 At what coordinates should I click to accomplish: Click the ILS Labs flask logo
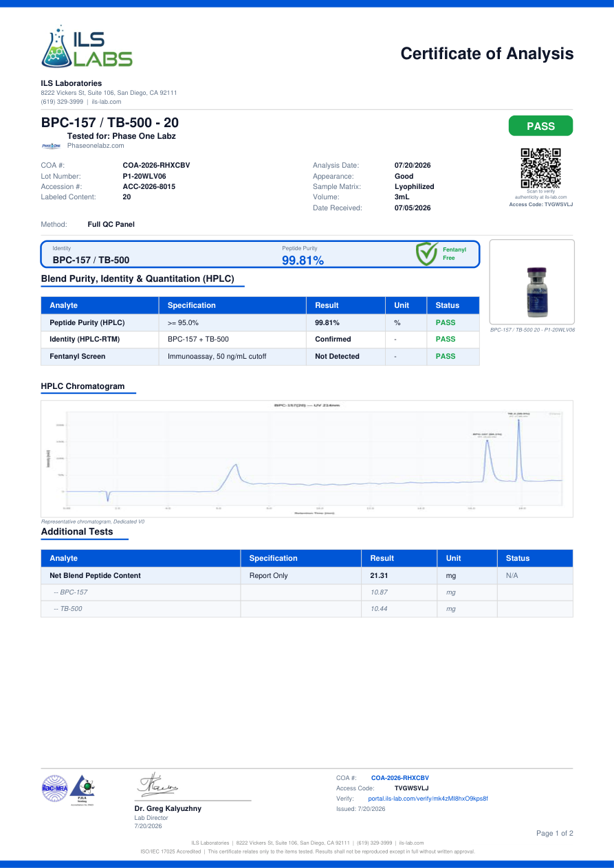pos(87,47)
